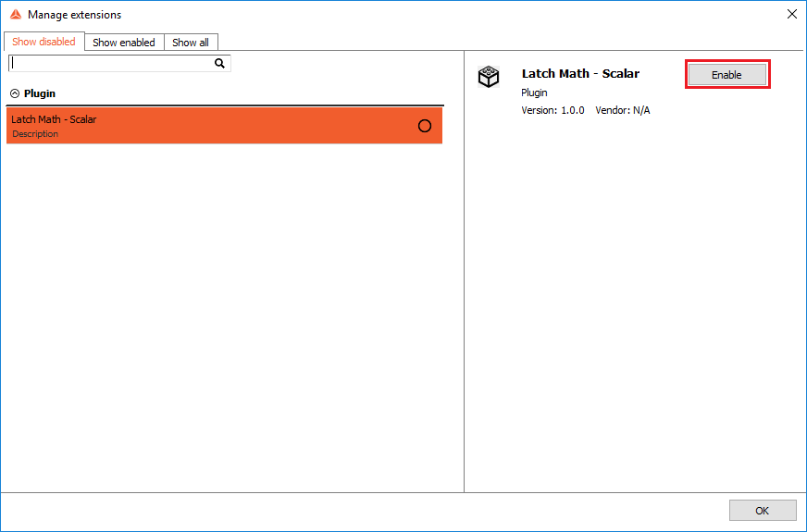This screenshot has width=807, height=532.
Task: Click the search magnifier icon
Action: coord(219,63)
